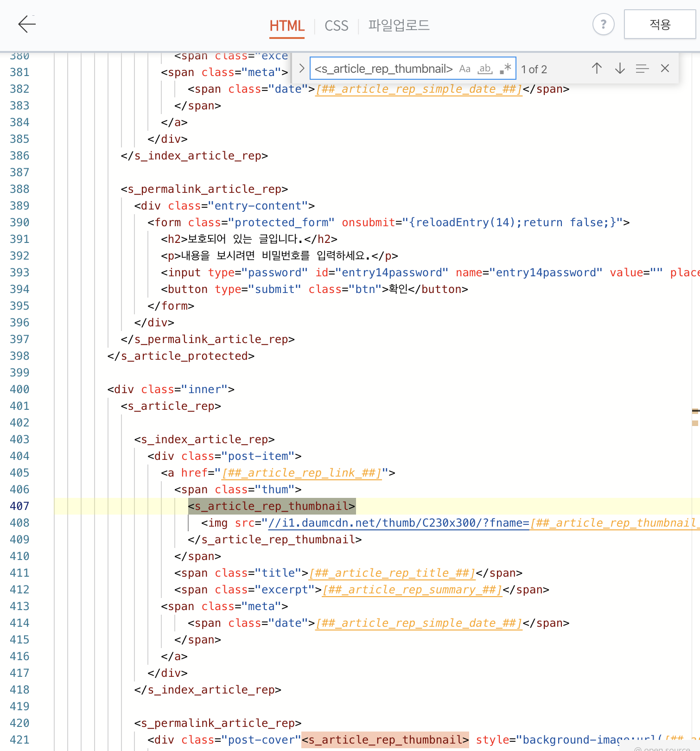Go to next match arrow
Viewport: 700px width, 751px height.
pyautogui.click(x=620, y=69)
